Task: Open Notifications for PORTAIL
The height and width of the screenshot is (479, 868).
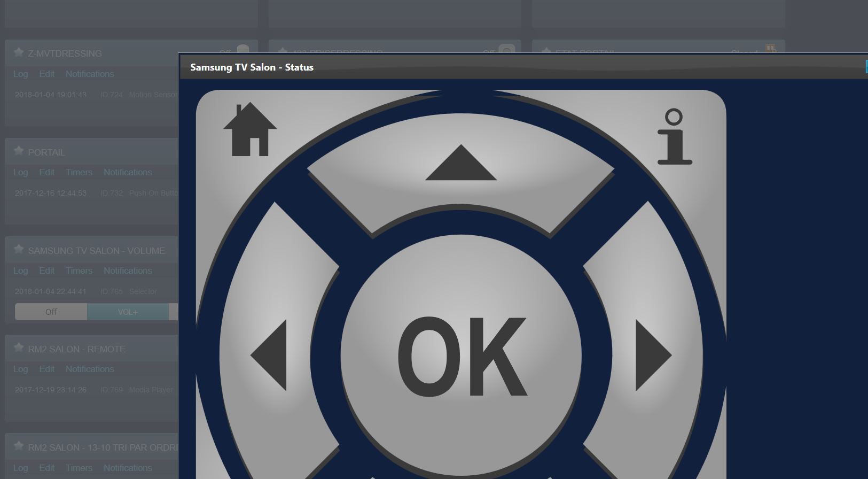Action: pos(128,172)
